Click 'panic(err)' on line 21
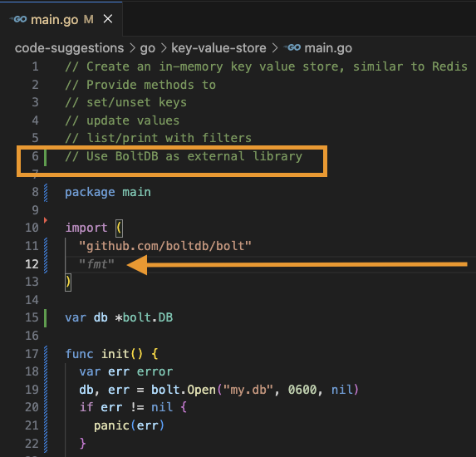The image size is (476, 457). click(x=129, y=425)
